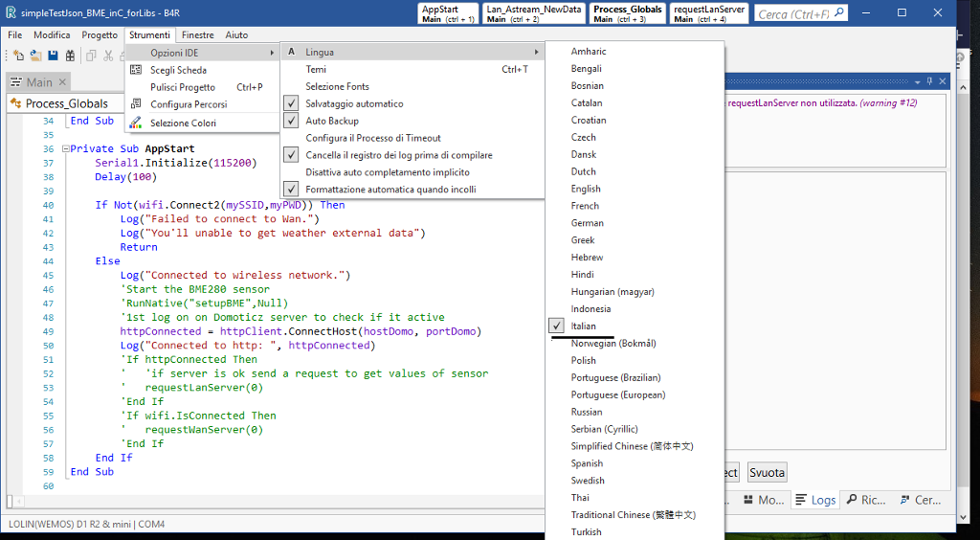Click the gift box toolbar icon
Image resolution: width=980 pixels, height=540 pixels.
[x=70, y=56]
